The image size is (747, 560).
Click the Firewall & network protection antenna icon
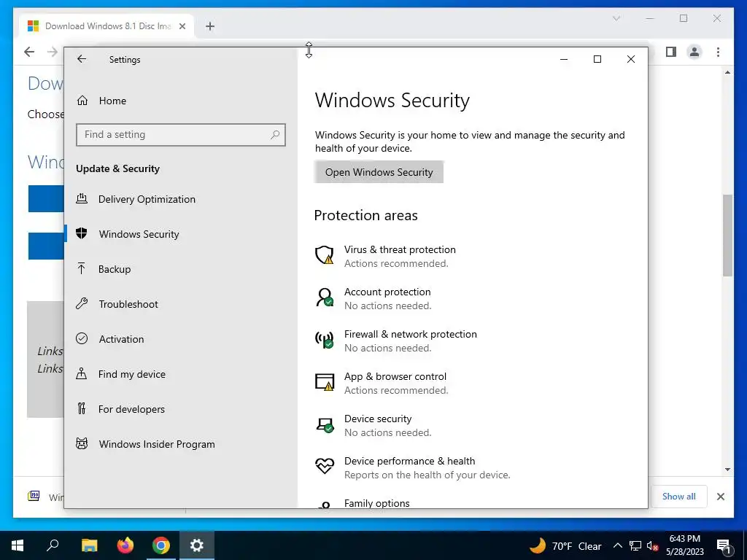(325, 340)
